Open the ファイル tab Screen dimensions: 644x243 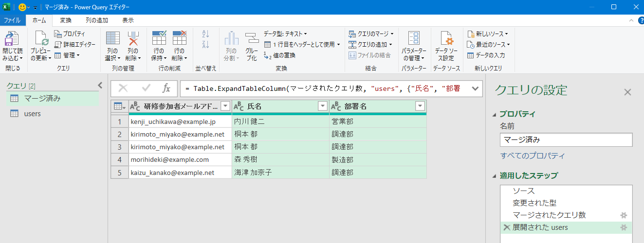pos(12,20)
